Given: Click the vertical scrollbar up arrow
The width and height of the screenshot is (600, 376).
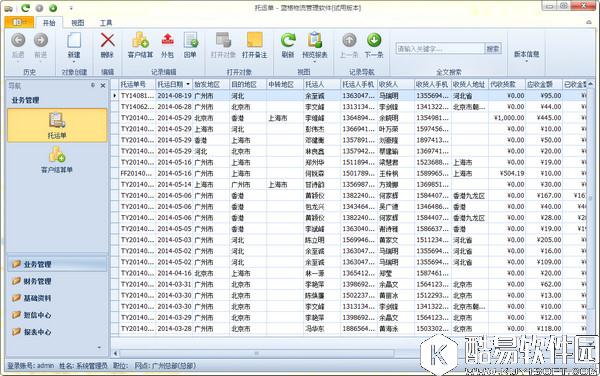Looking at the screenshot, I should click(590, 83).
